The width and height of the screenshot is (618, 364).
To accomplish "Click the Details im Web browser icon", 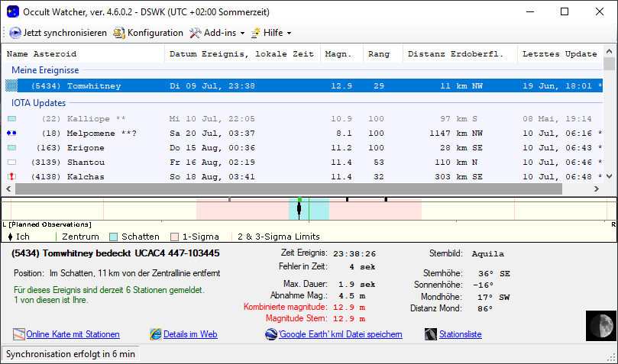I will [156, 334].
